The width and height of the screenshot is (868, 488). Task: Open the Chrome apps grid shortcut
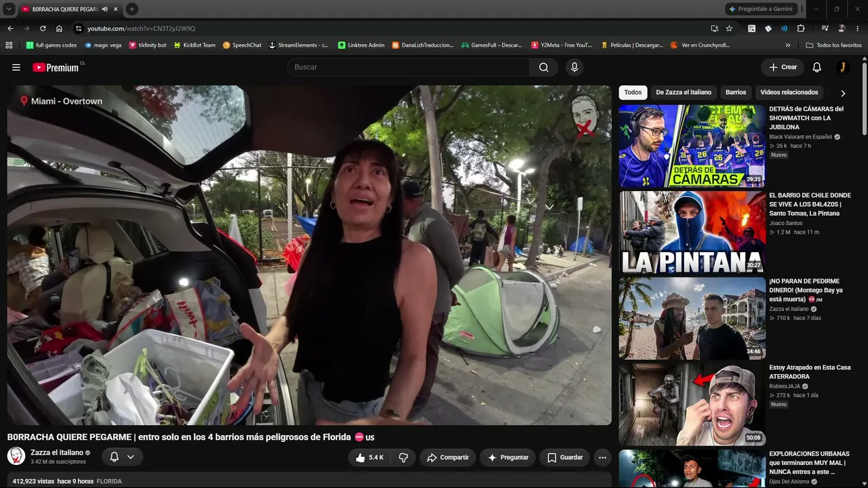coord(9,45)
